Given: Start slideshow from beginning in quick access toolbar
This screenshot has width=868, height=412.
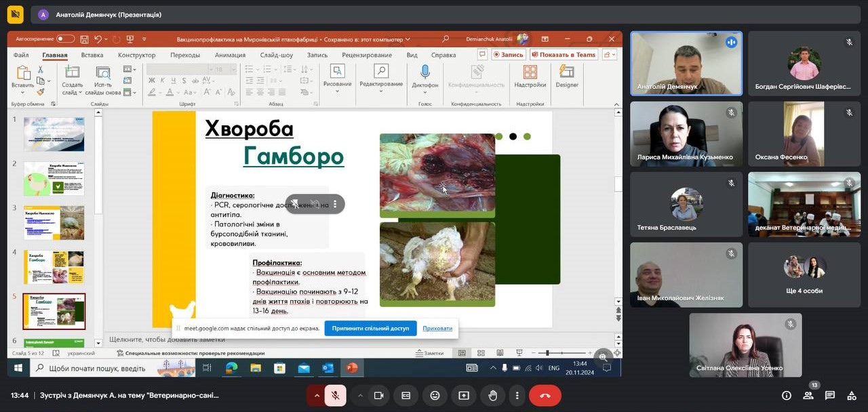Looking at the screenshot, I should pyautogui.click(x=131, y=39).
